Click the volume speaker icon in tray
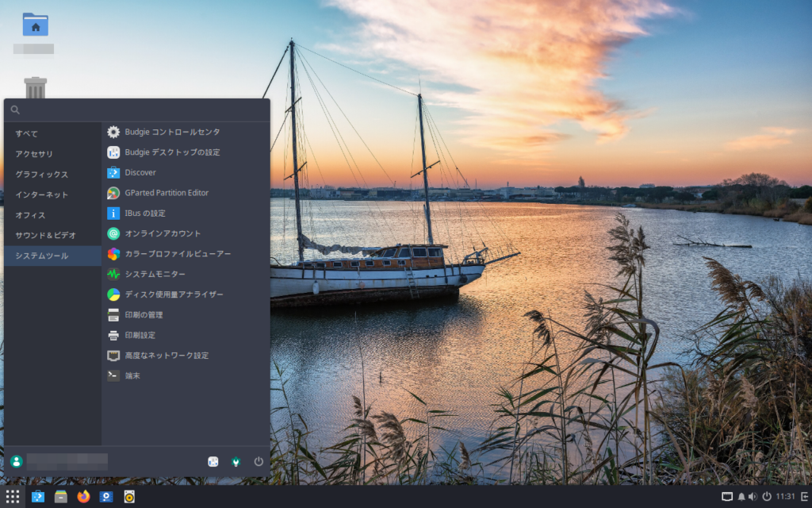 754,497
